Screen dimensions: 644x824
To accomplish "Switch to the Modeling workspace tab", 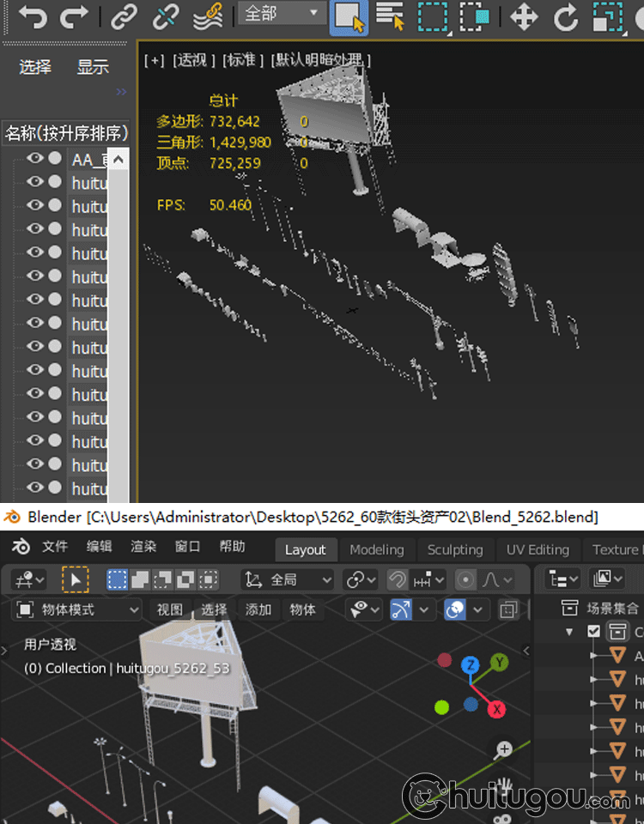I will point(376,549).
